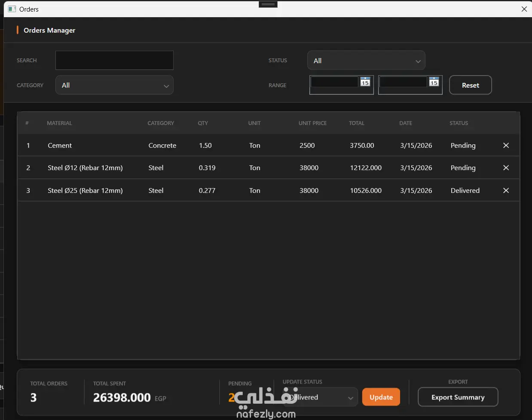Sort by the TOTAL column header
The width and height of the screenshot is (532, 420).
click(357, 123)
